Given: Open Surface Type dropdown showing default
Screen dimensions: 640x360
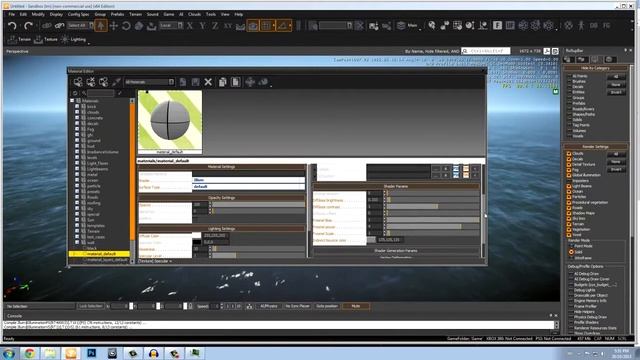Looking at the screenshot, I should (249, 187).
